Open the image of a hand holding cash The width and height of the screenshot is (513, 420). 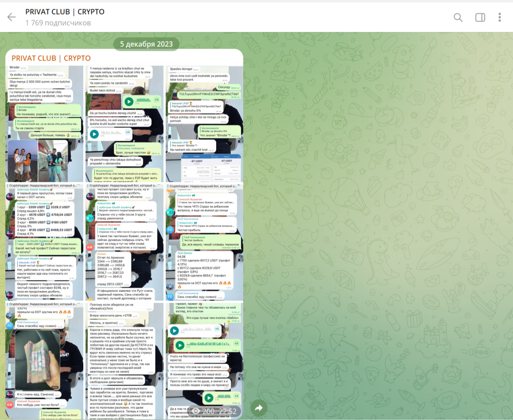click(44, 361)
